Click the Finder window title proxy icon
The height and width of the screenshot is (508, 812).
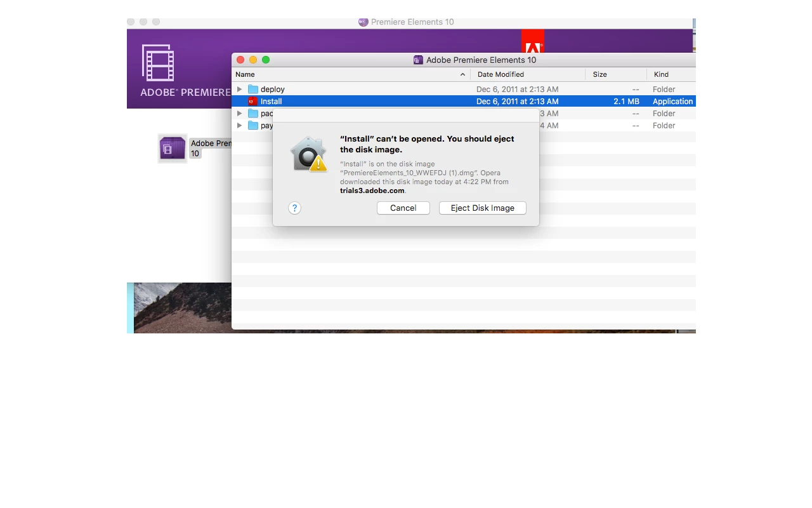tap(418, 60)
